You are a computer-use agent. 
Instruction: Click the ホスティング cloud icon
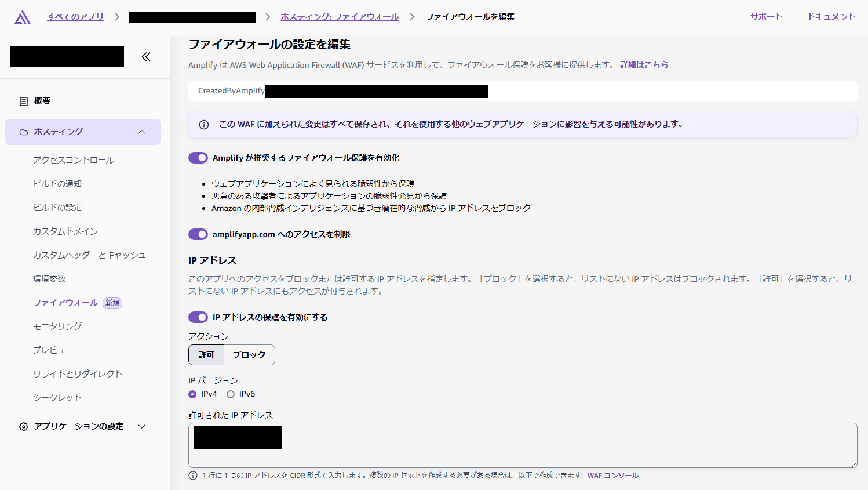pos(23,132)
